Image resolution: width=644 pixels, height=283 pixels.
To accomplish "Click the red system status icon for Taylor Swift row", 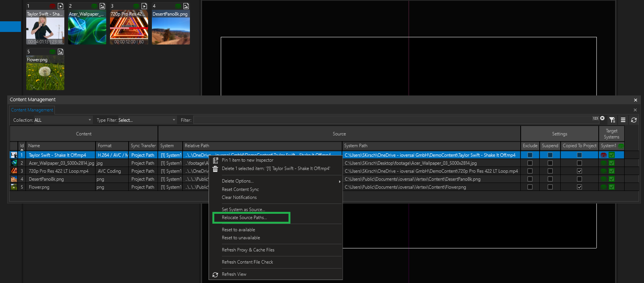I will point(604,155).
